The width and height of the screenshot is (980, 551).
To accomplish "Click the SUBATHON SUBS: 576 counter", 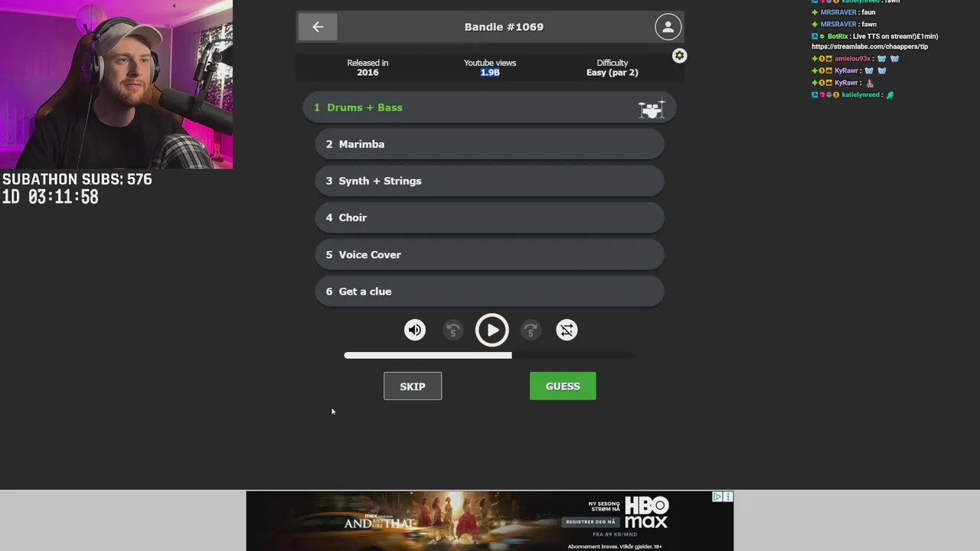I will (77, 179).
